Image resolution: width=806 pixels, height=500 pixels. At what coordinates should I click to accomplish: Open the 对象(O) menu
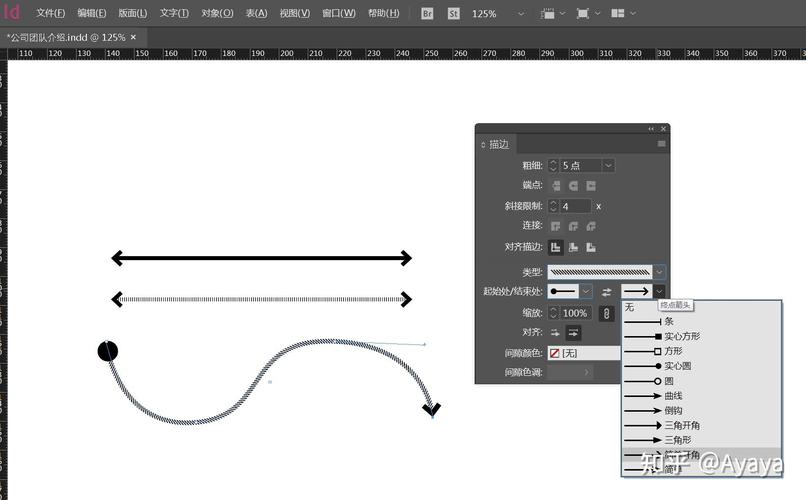pyautogui.click(x=217, y=14)
